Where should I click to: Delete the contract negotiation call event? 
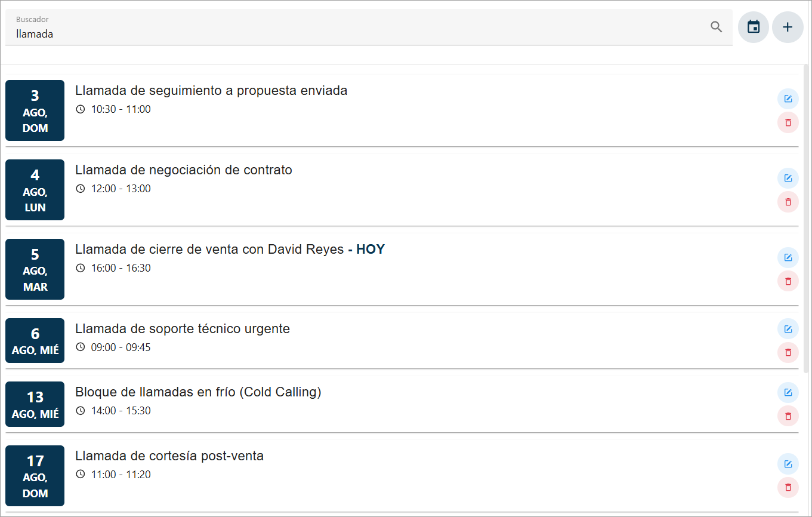788,202
